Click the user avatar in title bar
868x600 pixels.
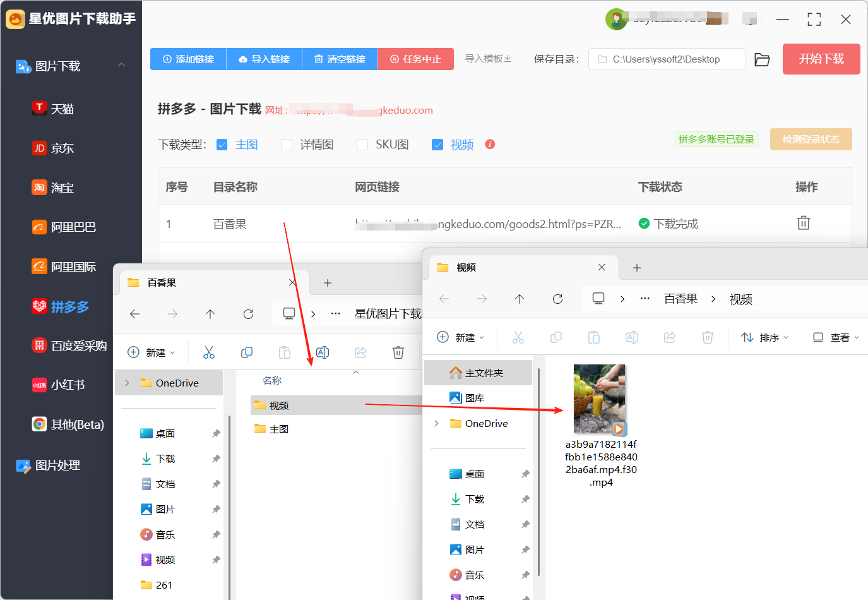tap(616, 20)
